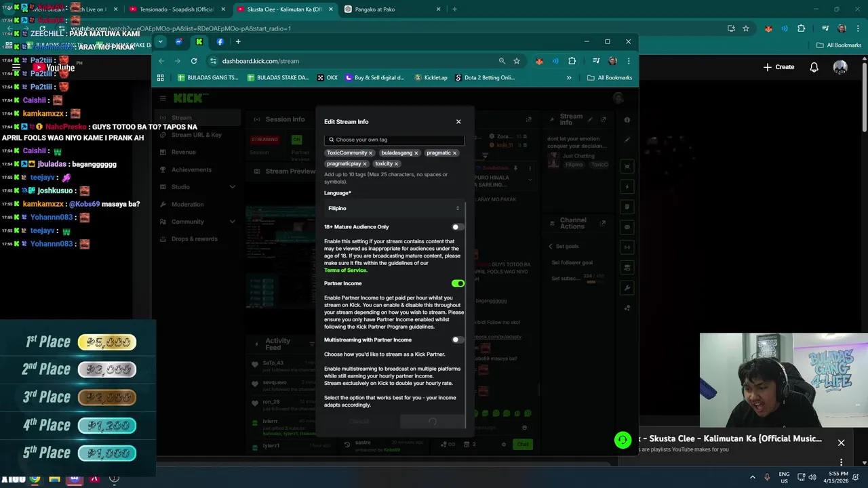Open MetaMask extension in Kick window
868x488 pixels.
pyautogui.click(x=539, y=61)
